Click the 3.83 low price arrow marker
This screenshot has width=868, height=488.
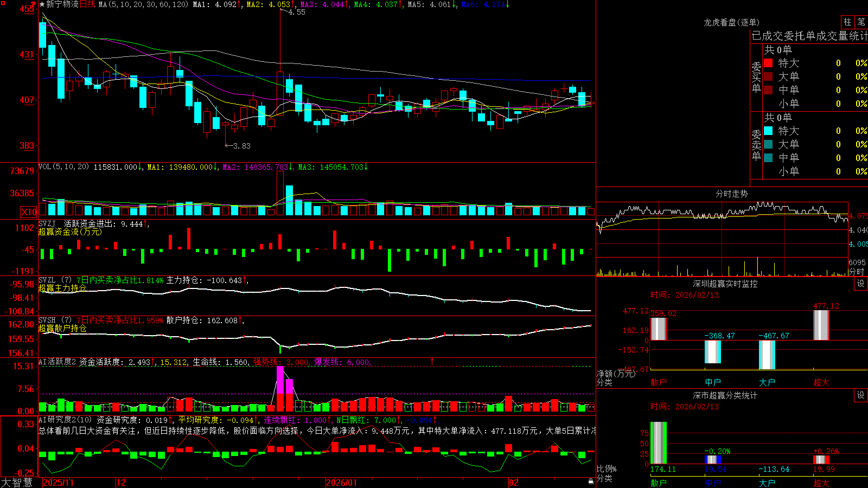(x=238, y=146)
